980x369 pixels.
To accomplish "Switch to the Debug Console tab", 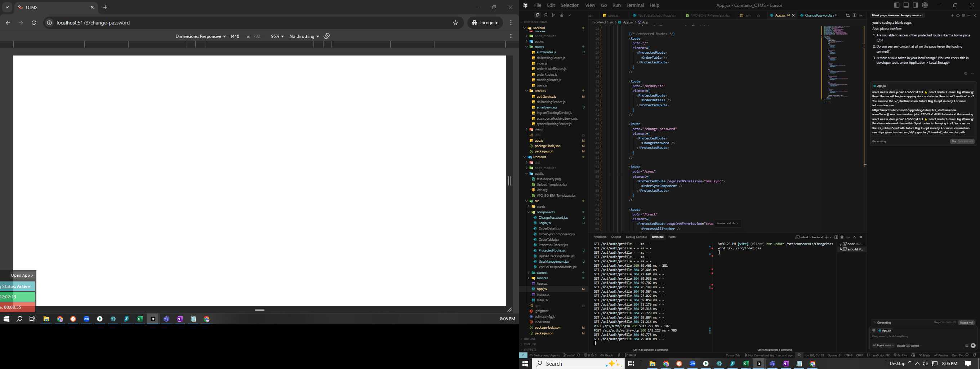I will tap(636, 237).
